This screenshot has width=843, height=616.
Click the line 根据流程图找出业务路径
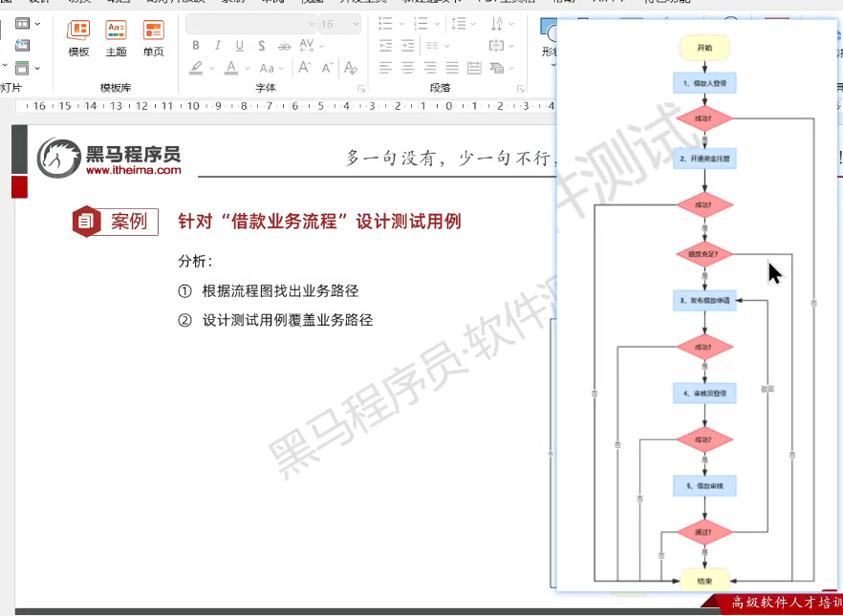click(x=280, y=291)
